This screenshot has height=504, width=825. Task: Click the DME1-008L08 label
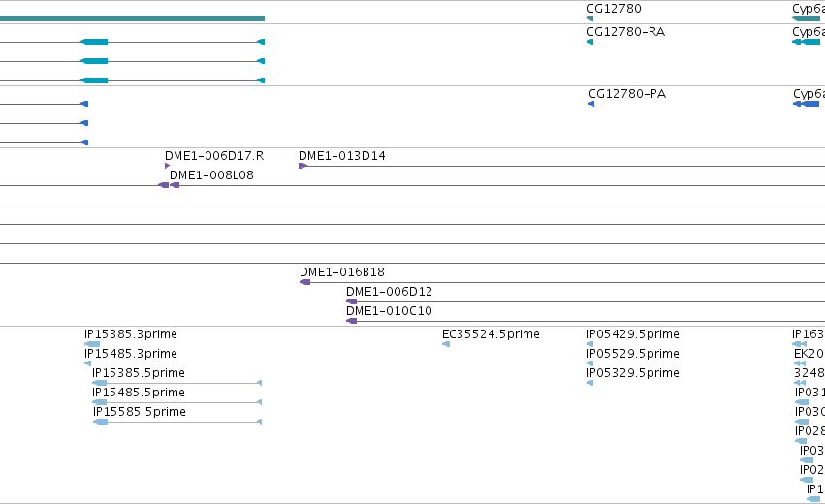[211, 175]
